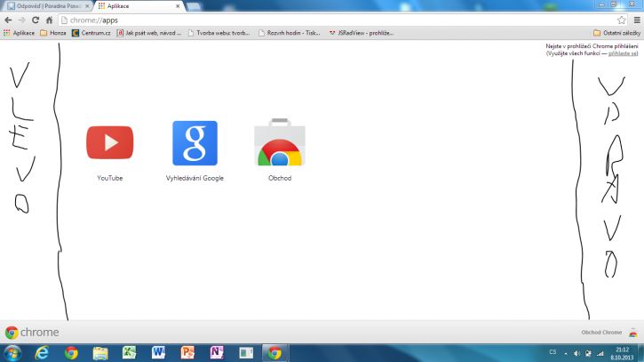Viewport: 644px width, 362px height.
Task: Launch Excel from the taskbar
Action: pyautogui.click(x=129, y=353)
